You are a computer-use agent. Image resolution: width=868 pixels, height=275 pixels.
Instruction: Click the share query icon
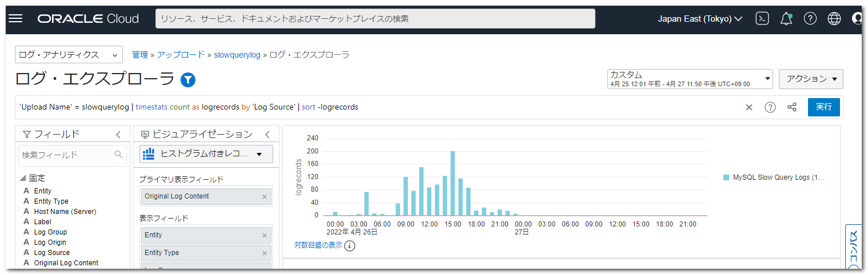point(792,107)
